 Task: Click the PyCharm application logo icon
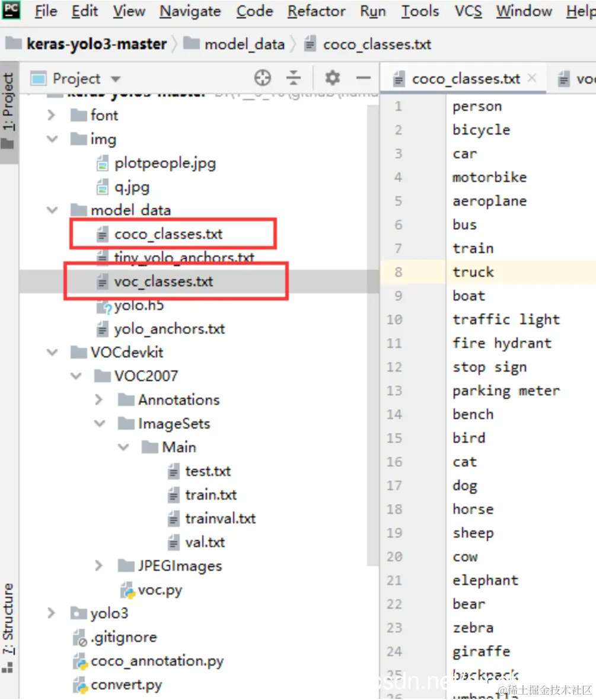pos(11,10)
